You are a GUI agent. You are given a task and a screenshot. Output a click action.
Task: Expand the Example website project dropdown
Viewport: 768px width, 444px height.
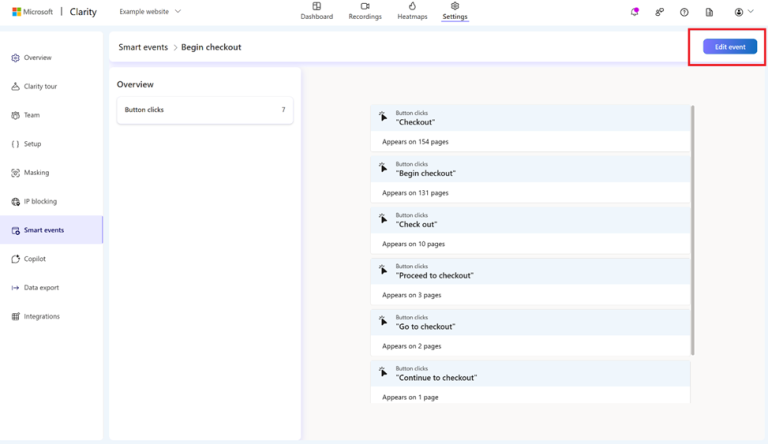tap(150, 11)
